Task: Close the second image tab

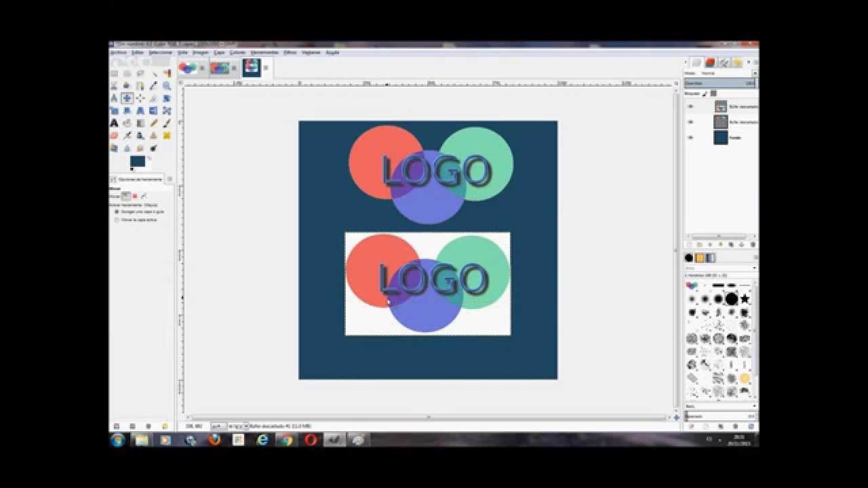Action: (234, 68)
